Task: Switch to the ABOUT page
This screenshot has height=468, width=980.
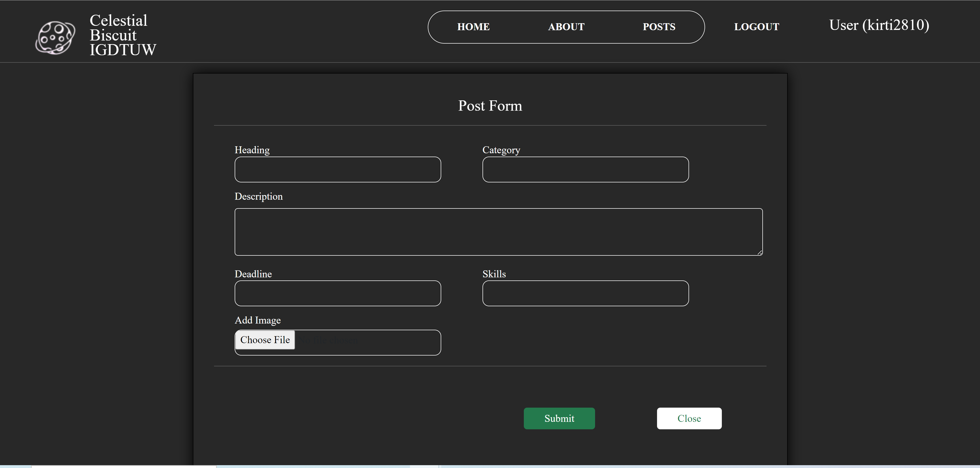Action: [566, 27]
